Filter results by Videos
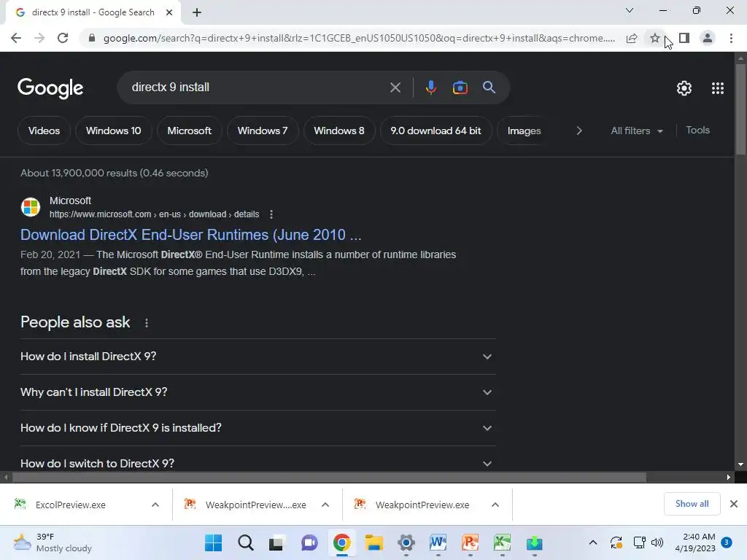The width and height of the screenshot is (747, 560). coord(44,131)
